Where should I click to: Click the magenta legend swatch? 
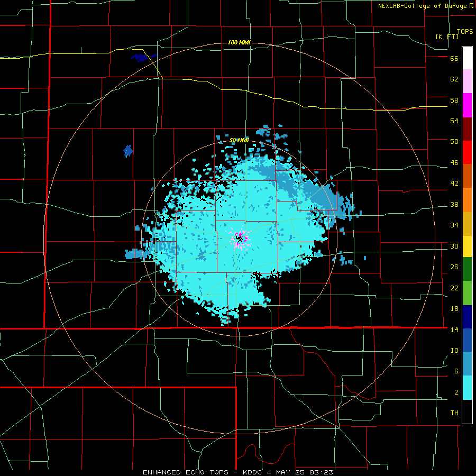tap(467, 105)
